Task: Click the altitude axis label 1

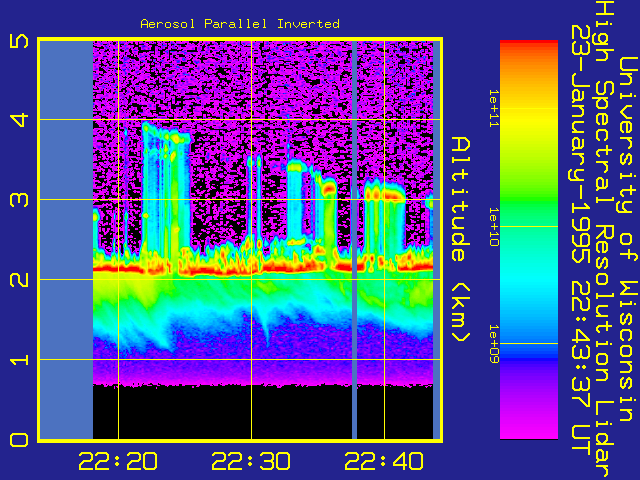Action: pos(19,360)
